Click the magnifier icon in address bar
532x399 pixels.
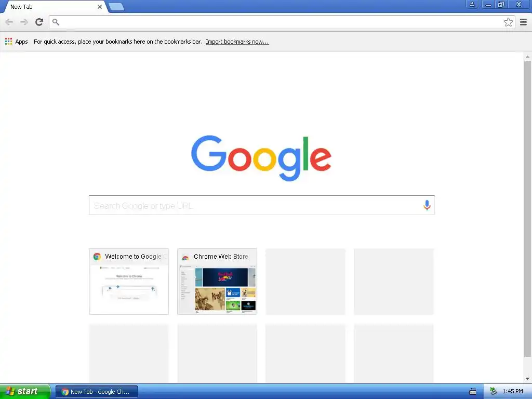point(56,22)
